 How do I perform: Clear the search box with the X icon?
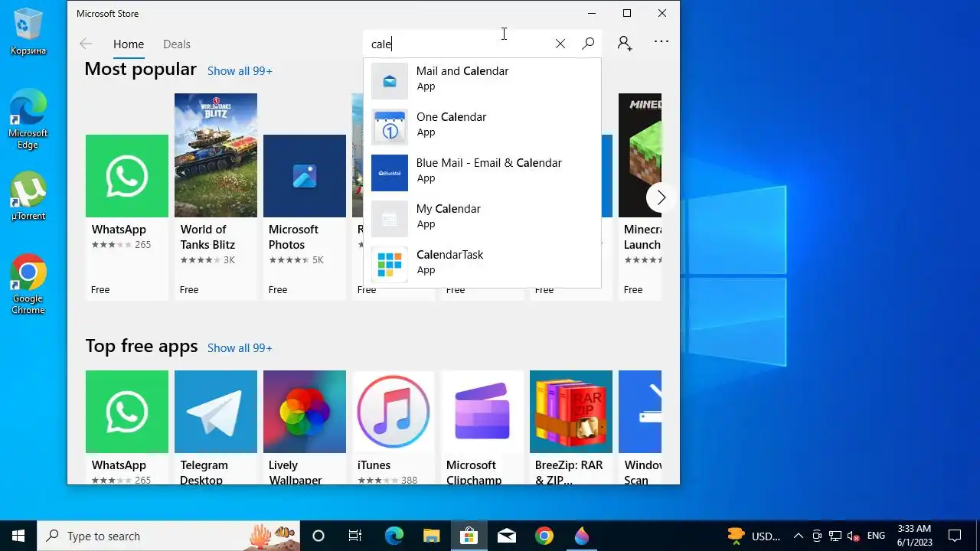point(560,44)
